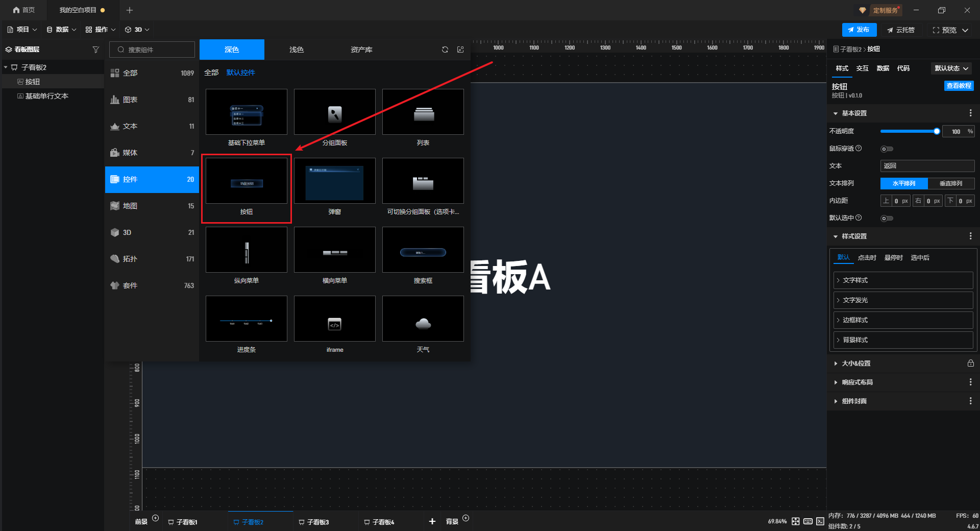Click the 发布 publish button
This screenshot has width=980, height=531.
tap(859, 30)
